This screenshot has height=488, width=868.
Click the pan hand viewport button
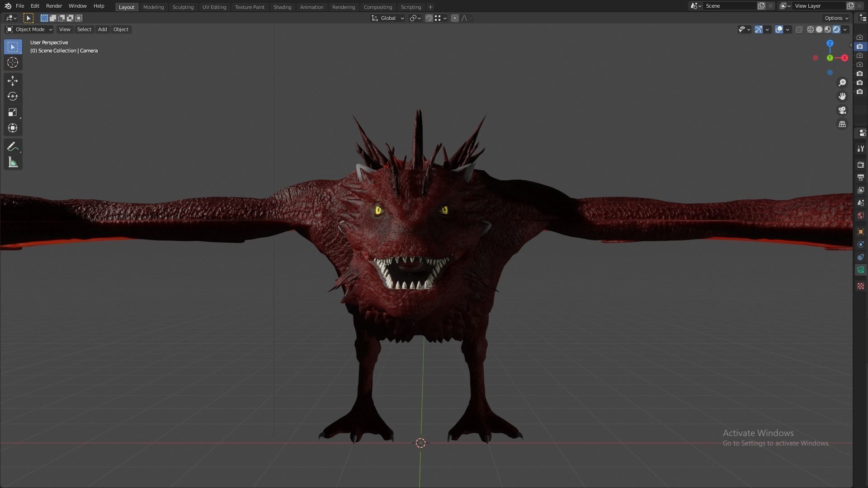842,96
